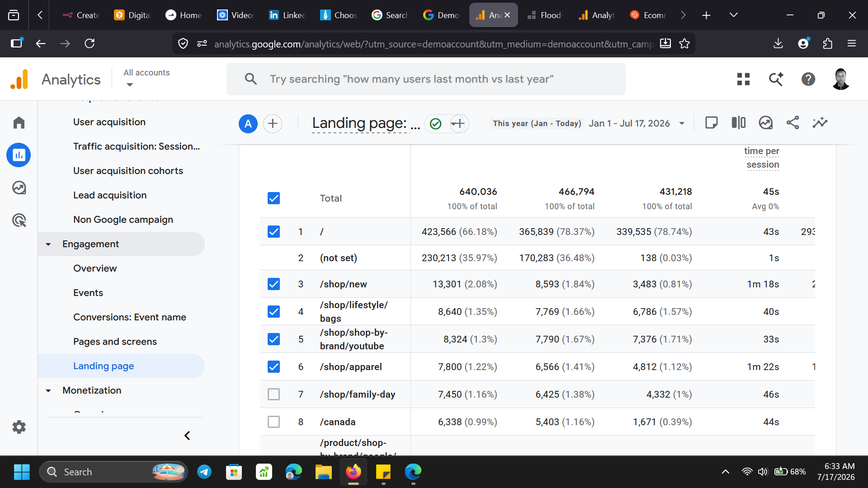
Task: Uncheck row 1 '/' checkbox
Action: [274, 231]
